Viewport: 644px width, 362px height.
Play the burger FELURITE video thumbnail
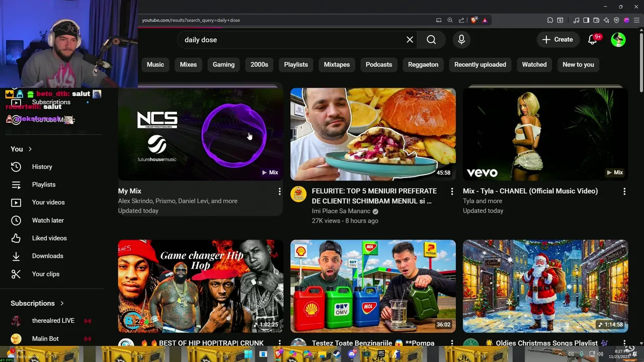click(x=373, y=134)
